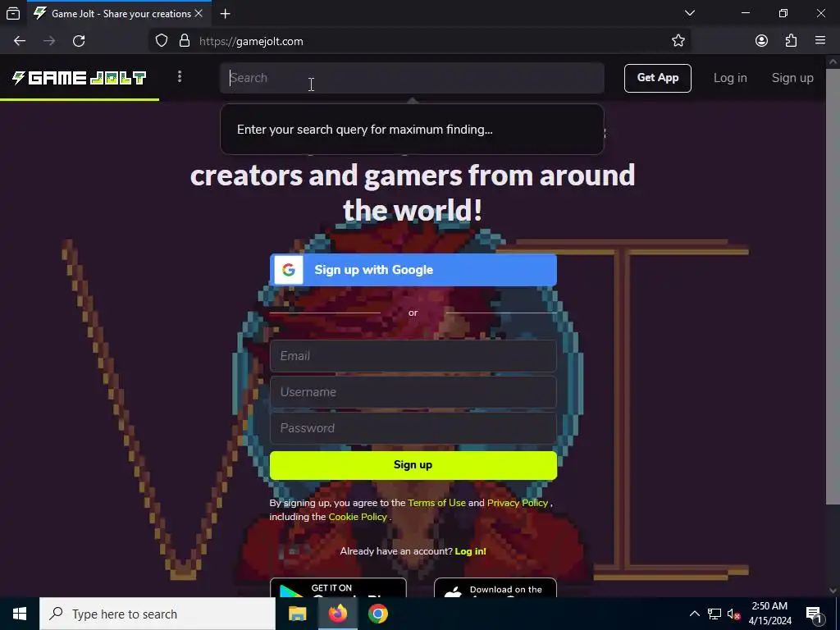
Task: Click Sign up with Google button
Action: point(413,270)
